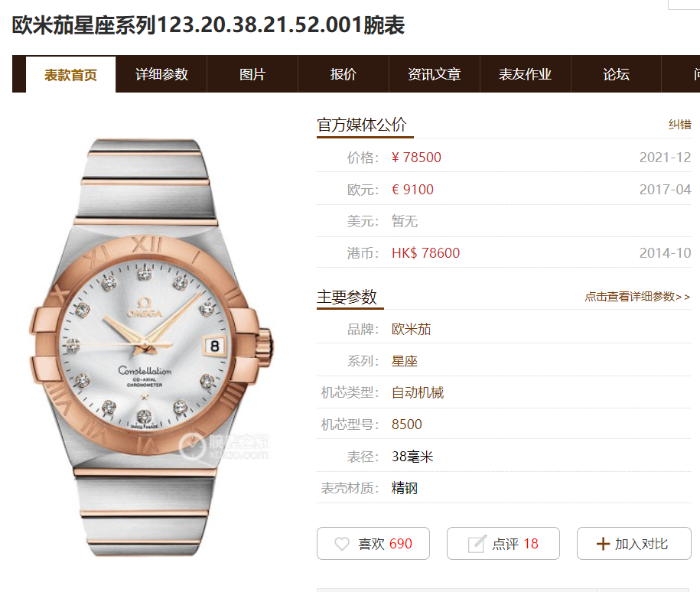Click the 点评 18 button
Screen dimensions: 700x592
(503, 543)
